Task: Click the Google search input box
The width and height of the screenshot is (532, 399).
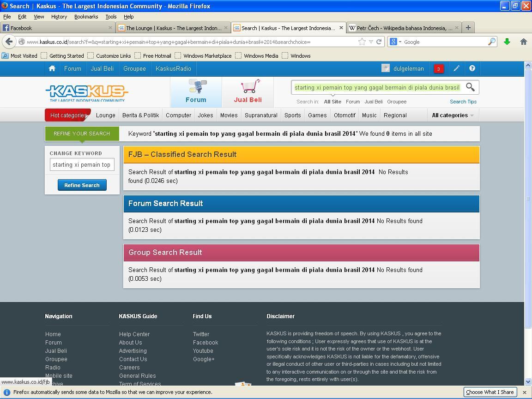Action: pyautogui.click(x=445, y=42)
